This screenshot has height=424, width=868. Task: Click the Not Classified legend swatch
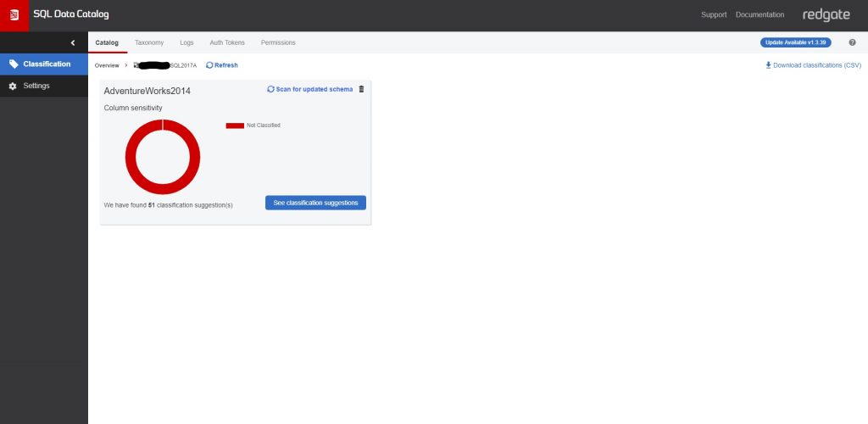[x=235, y=126]
